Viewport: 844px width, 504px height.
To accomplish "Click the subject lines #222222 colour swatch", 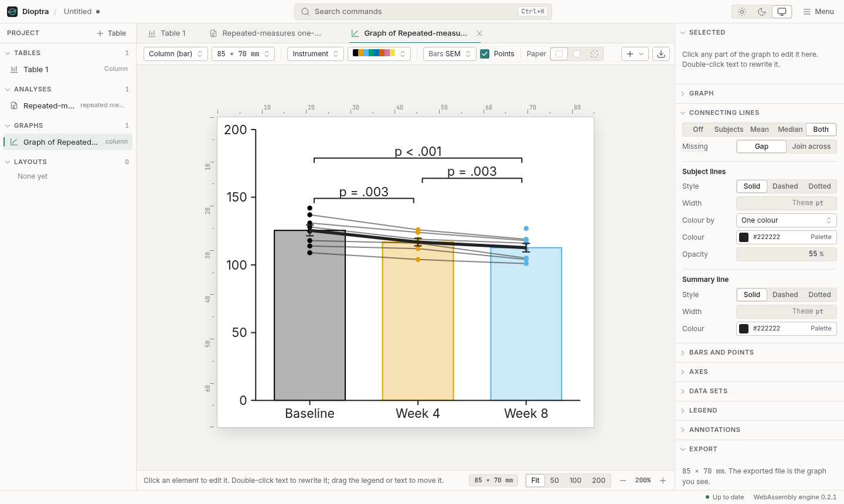I will click(744, 237).
